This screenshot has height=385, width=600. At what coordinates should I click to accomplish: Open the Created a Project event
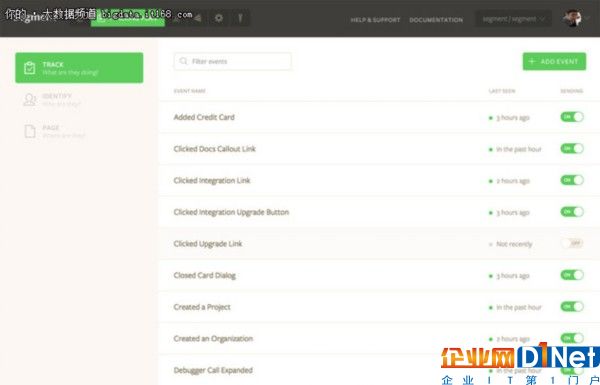[x=202, y=307]
